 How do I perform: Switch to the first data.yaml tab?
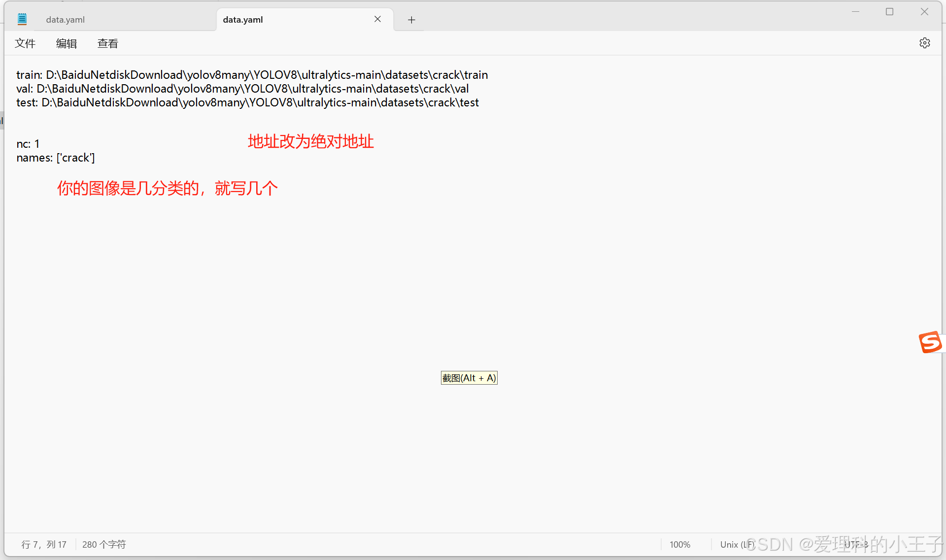coord(66,20)
